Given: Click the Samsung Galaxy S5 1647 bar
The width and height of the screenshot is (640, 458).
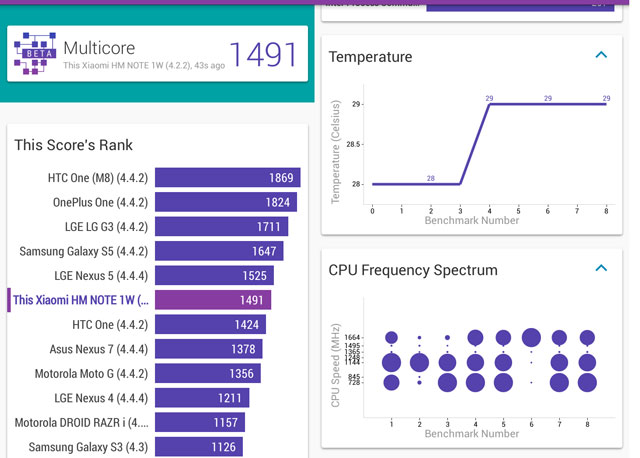Looking at the screenshot, I should pyautogui.click(x=219, y=251).
